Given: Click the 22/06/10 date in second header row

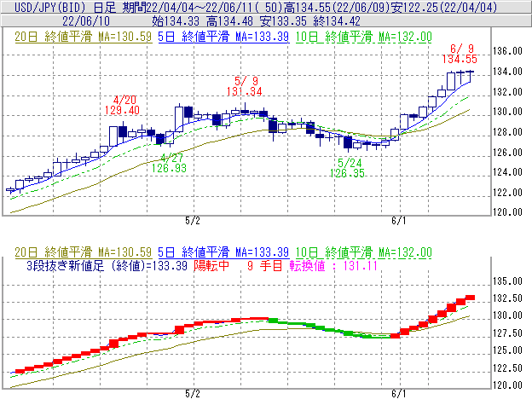Looking at the screenshot, I should pos(86,21).
